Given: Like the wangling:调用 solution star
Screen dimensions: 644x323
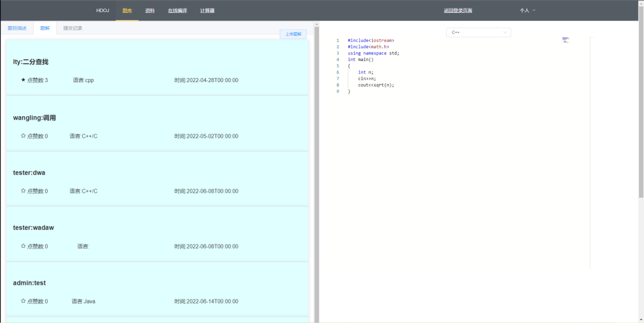Looking at the screenshot, I should [23, 136].
